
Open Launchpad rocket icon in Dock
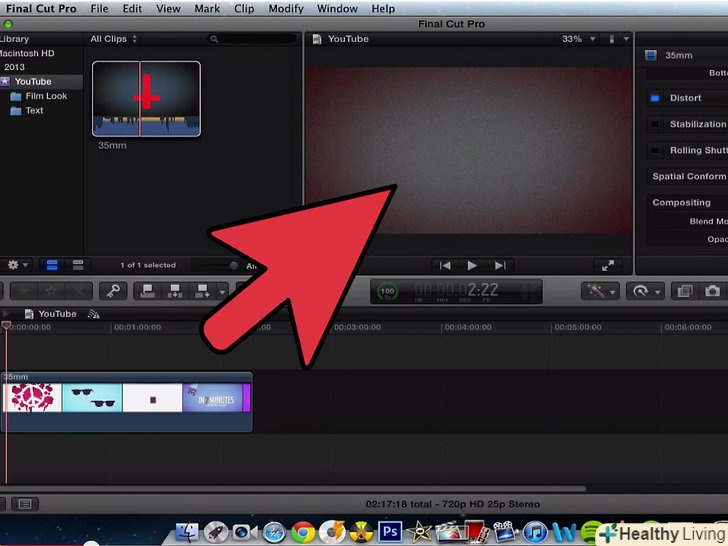click(x=216, y=533)
